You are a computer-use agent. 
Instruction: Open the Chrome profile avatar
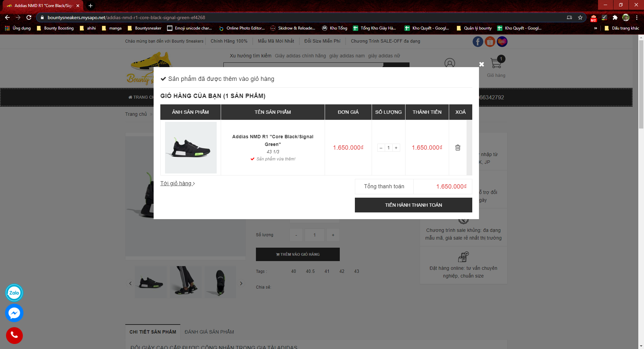(x=626, y=17)
